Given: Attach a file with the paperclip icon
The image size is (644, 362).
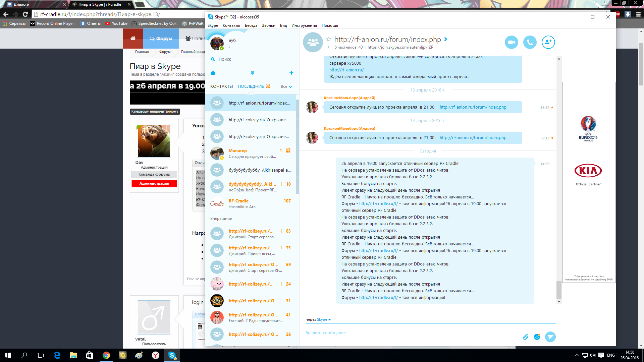Looking at the screenshot, I should (525, 337).
